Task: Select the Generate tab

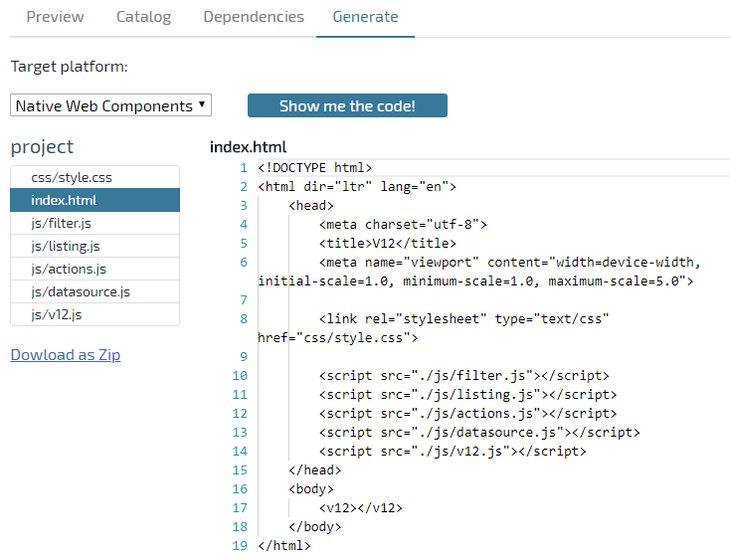Action: 365,17
